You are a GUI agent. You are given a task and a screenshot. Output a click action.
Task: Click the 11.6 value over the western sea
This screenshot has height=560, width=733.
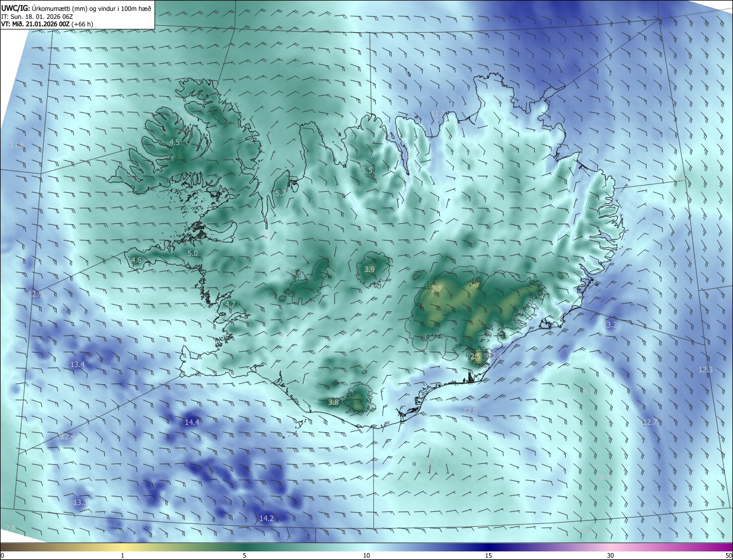17,145
